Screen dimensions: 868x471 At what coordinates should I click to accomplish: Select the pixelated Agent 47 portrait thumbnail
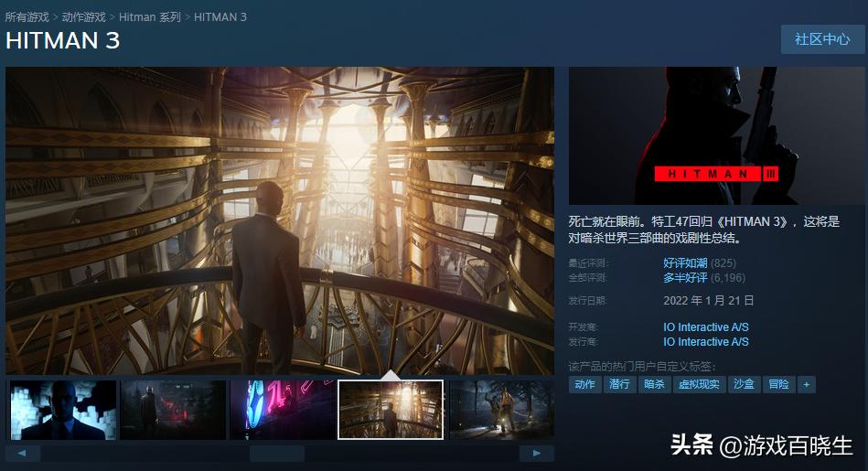[63, 410]
